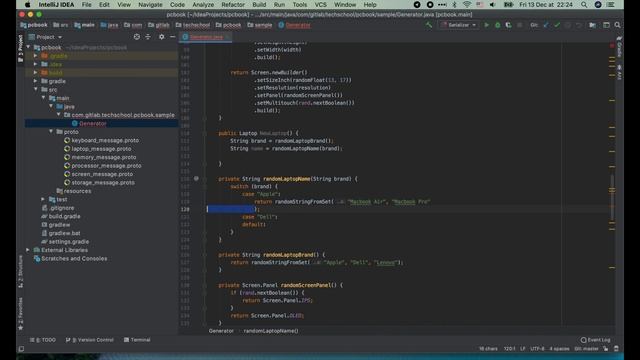Viewport: 640px width, 360px height.
Task: Click the Wi-Fi icon in the macOS menu bar
Action: pos(467,5)
